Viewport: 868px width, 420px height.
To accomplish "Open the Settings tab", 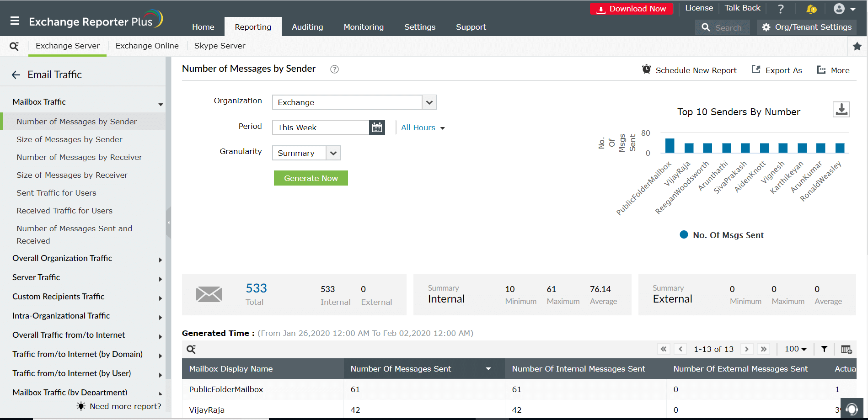I will 420,27.
